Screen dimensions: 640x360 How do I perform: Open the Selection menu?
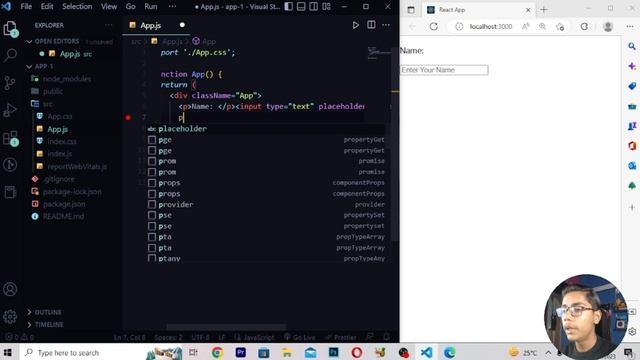coord(77,7)
